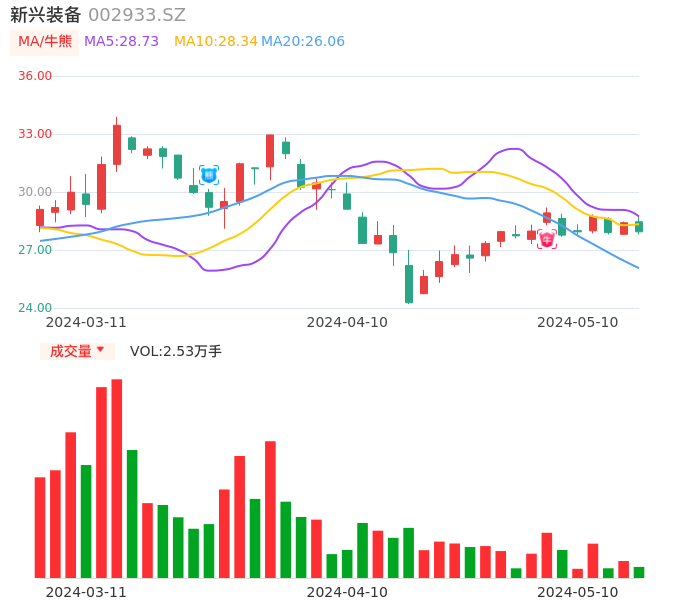Click the tallest red volume bar
Screen dimensions: 686x606
pyautogui.click(x=117, y=478)
